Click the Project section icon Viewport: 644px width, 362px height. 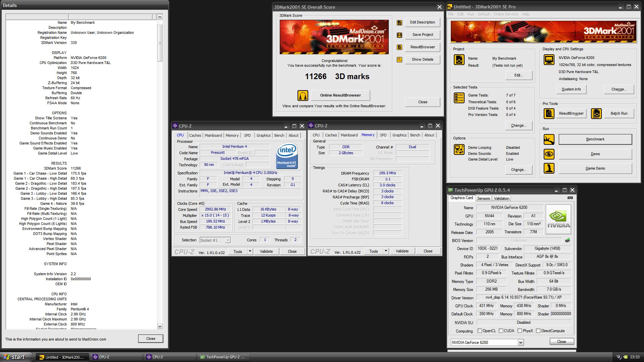pos(459,60)
